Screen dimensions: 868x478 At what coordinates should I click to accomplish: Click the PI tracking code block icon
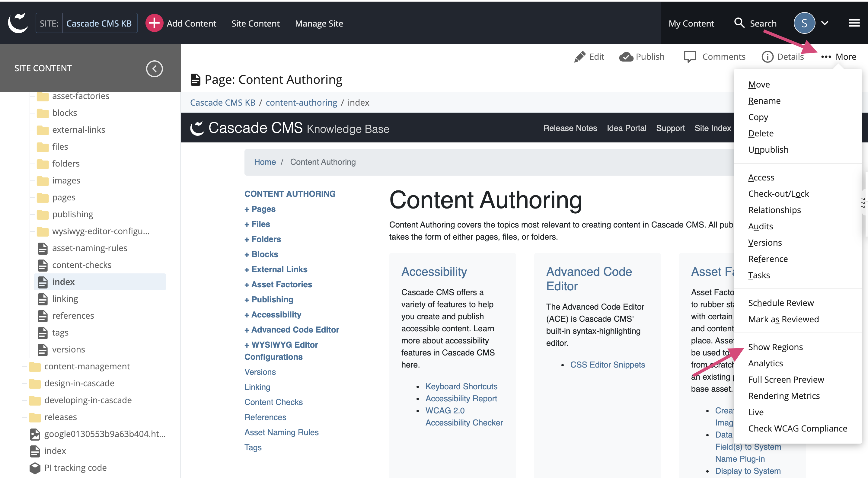35,468
